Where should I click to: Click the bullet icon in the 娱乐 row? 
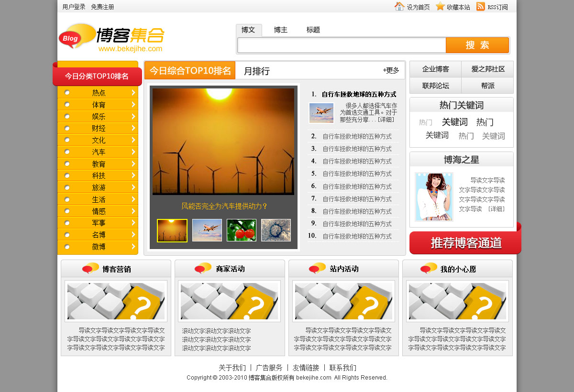pyautogui.click(x=67, y=116)
